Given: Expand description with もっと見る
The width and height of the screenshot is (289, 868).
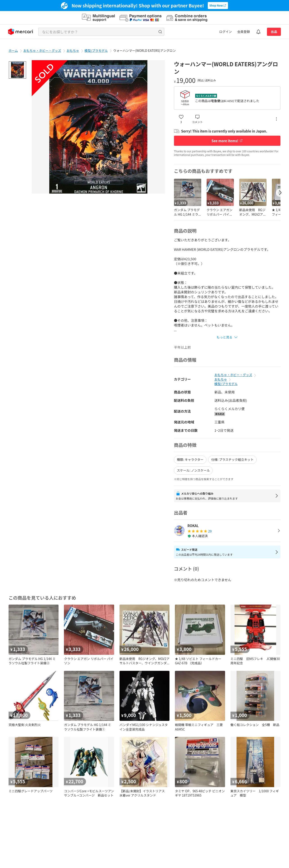Looking at the screenshot, I should point(227,337).
